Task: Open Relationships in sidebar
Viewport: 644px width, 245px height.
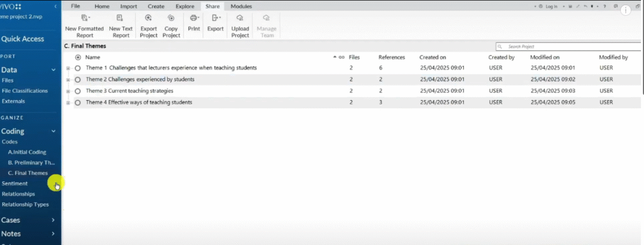Action: [x=18, y=194]
